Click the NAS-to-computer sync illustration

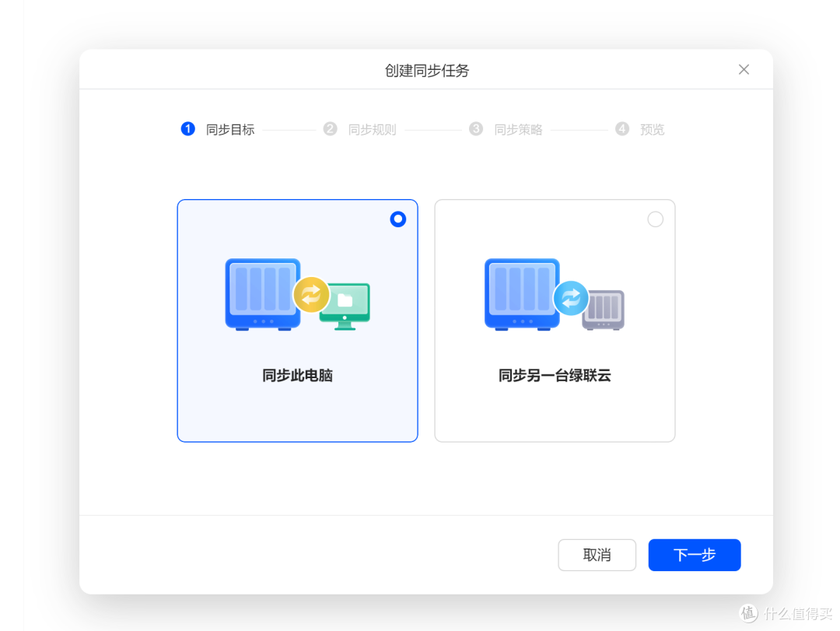(297, 294)
